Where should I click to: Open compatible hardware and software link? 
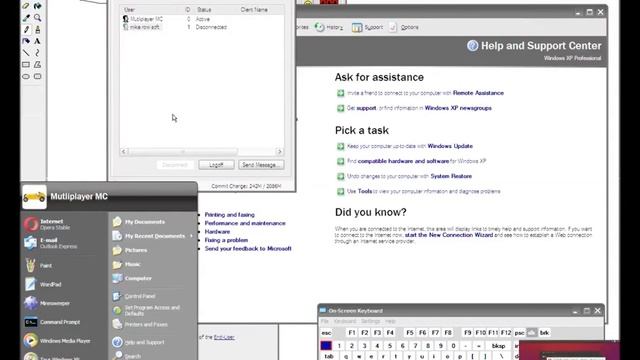(x=403, y=161)
